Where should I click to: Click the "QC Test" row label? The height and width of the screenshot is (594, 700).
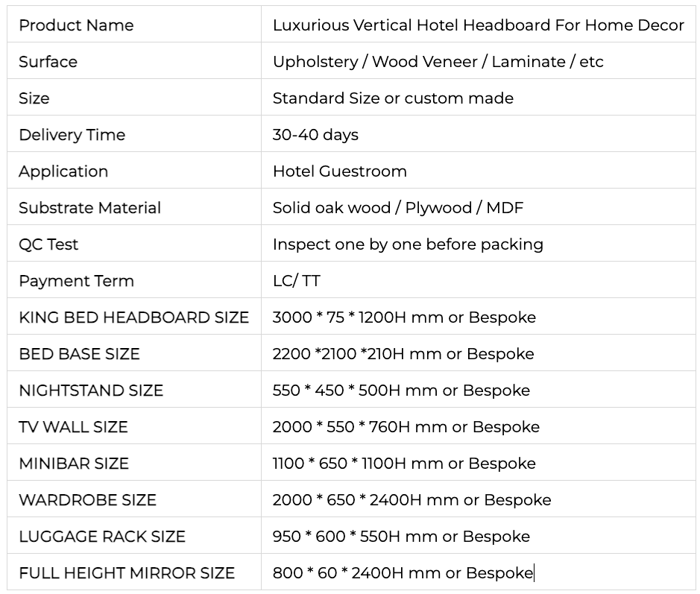click(x=48, y=244)
